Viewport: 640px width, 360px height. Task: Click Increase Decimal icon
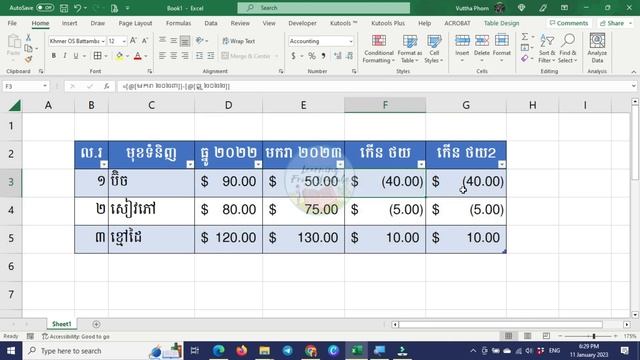[338, 56]
